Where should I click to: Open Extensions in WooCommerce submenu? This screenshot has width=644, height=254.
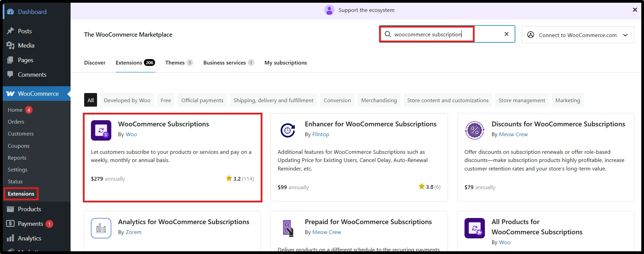pyautogui.click(x=21, y=194)
